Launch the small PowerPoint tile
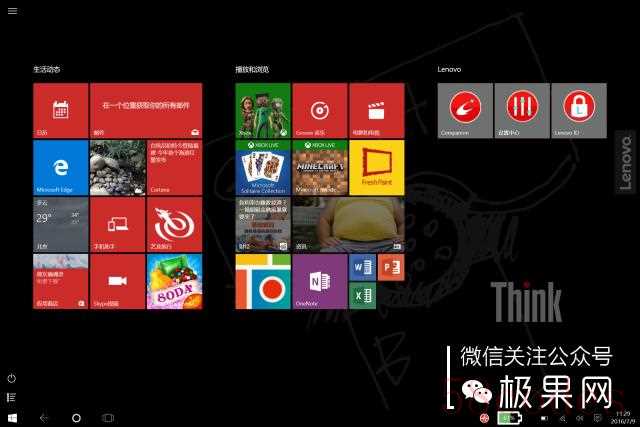 click(391, 267)
